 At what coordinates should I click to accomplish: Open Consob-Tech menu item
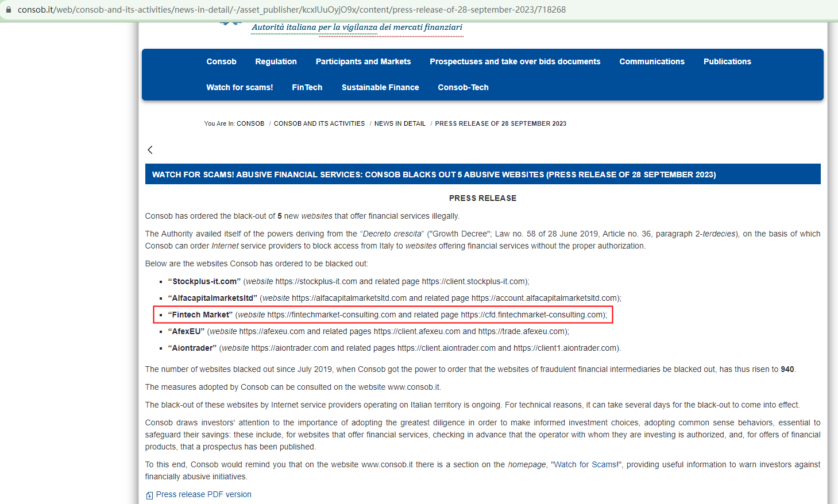coord(463,87)
